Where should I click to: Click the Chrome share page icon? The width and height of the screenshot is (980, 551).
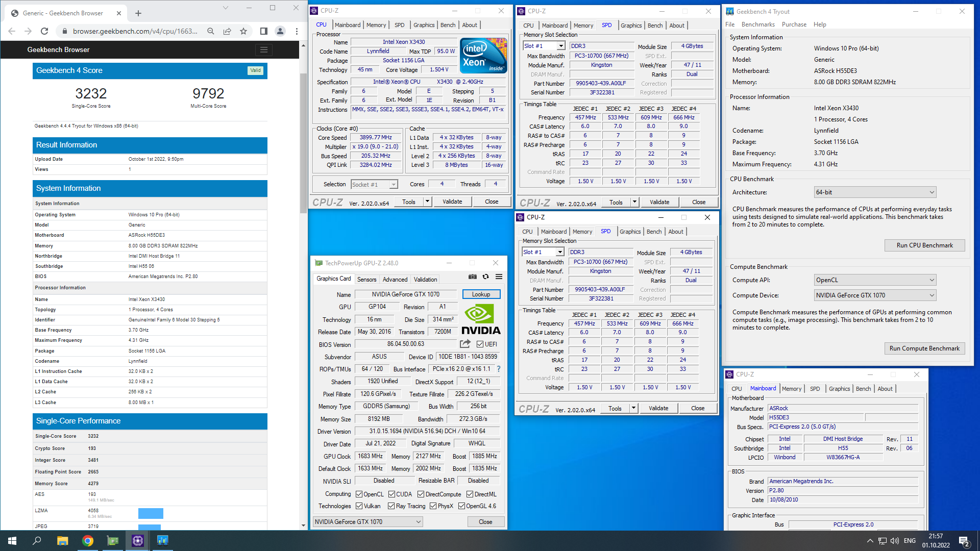[227, 31]
